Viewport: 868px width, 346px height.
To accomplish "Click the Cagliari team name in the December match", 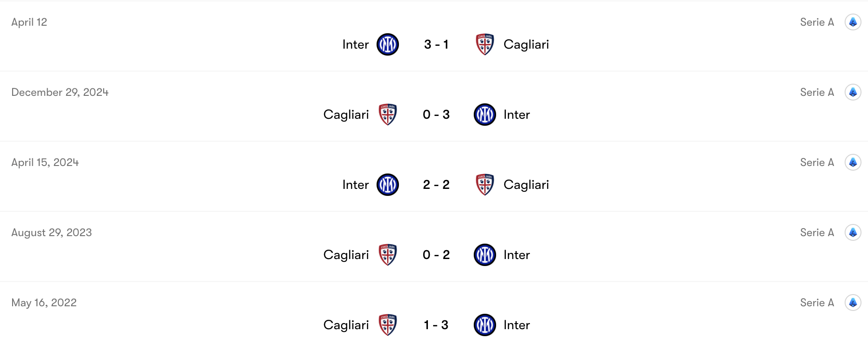I will click(346, 115).
